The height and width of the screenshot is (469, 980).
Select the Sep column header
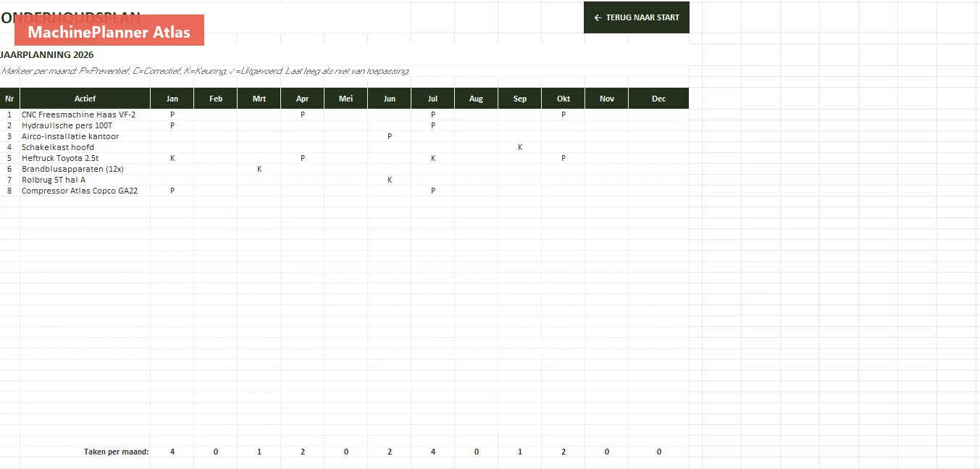[519, 99]
